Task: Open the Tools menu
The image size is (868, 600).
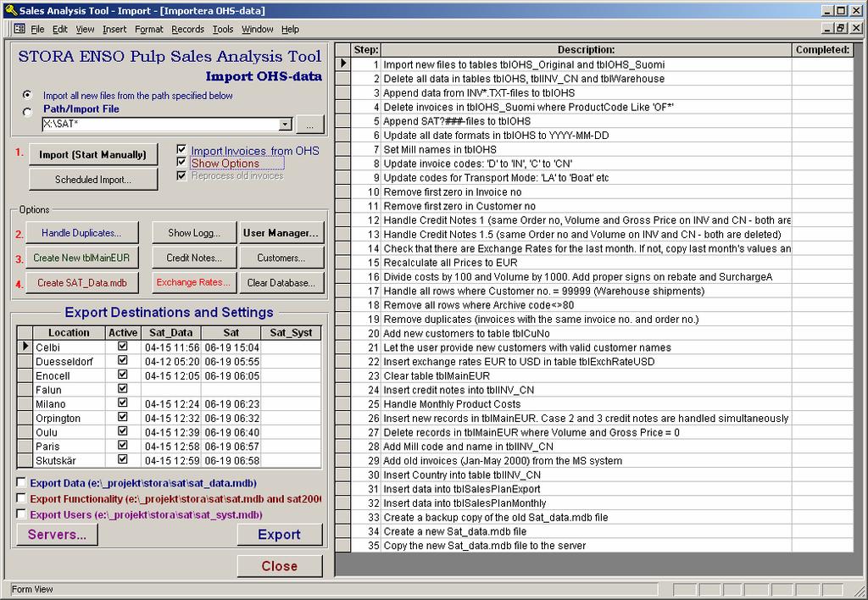Action: [x=223, y=30]
